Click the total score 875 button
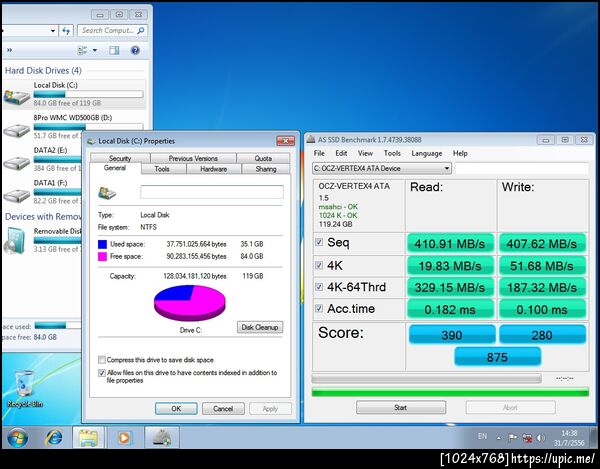 tap(497, 357)
